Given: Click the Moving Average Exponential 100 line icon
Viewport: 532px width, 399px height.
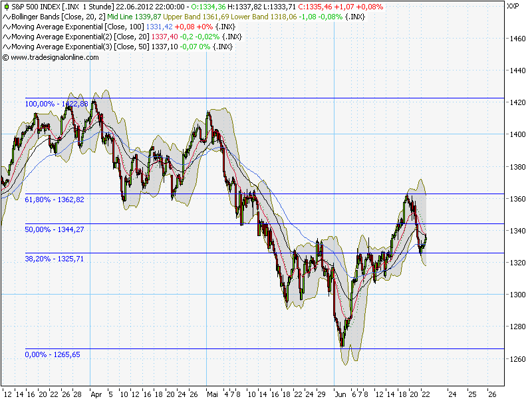Looking at the screenshot, I should pos(6,28).
